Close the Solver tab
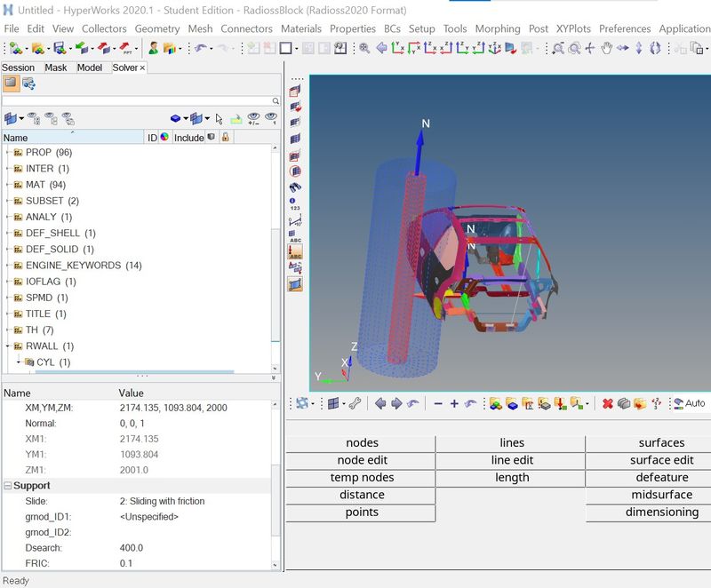 (142, 68)
